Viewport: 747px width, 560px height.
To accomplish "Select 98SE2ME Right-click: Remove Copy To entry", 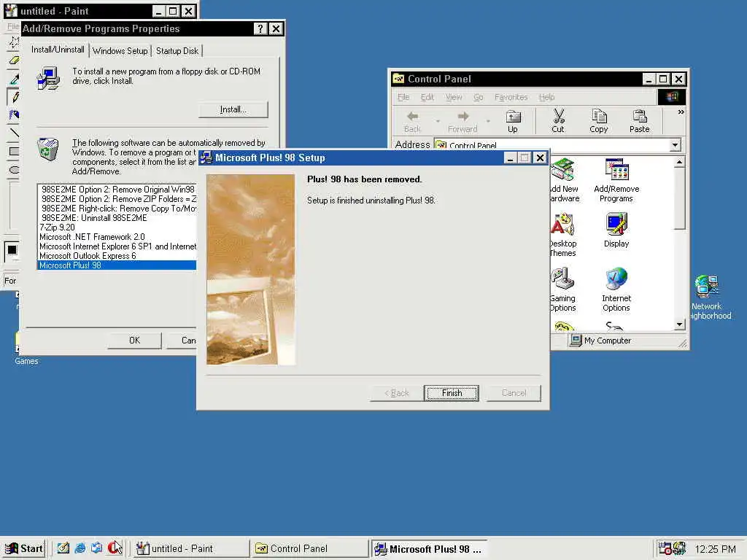I will click(x=117, y=209).
